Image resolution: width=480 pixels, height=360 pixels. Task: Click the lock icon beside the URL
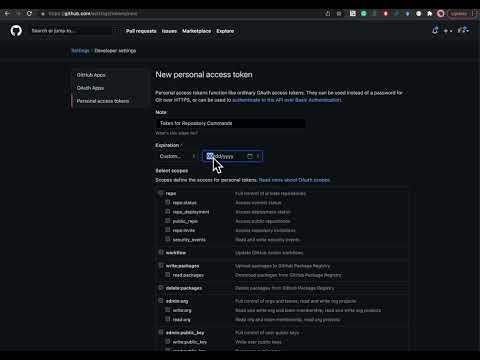point(43,14)
